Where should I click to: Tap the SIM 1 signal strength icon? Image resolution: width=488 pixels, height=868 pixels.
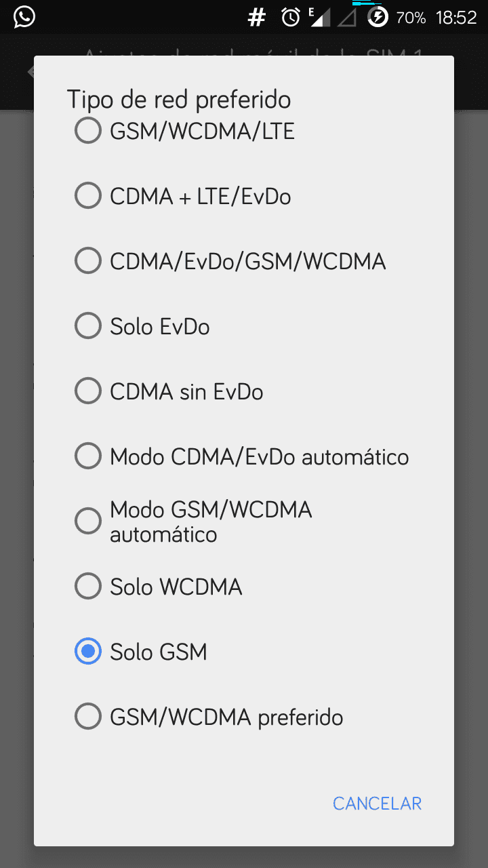(x=320, y=18)
